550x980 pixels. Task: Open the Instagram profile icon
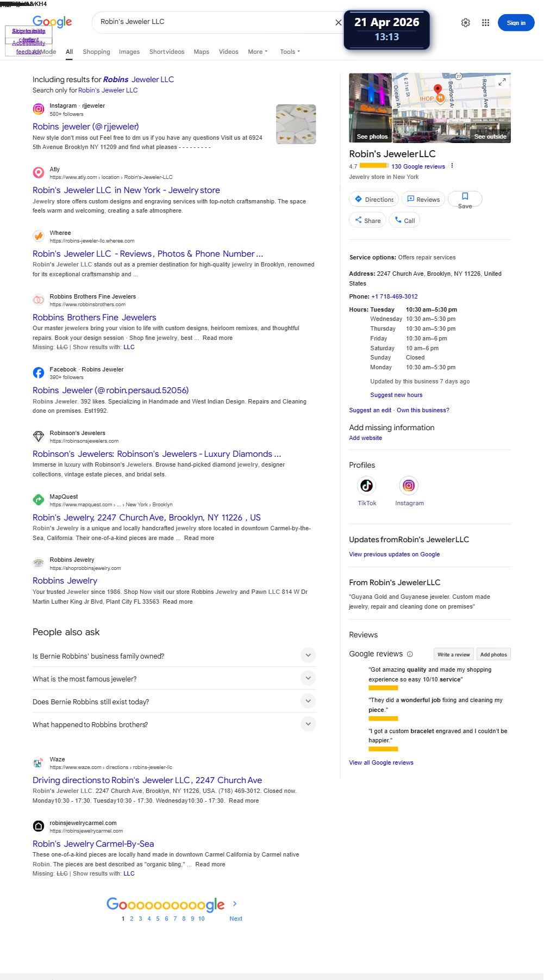(409, 485)
